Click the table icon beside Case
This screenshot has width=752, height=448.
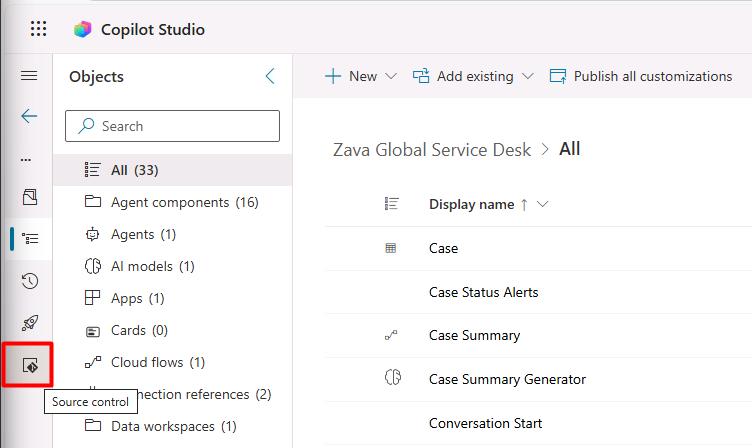click(391, 248)
